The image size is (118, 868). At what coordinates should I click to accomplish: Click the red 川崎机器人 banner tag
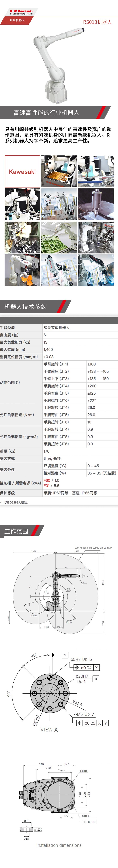(x=17, y=20)
